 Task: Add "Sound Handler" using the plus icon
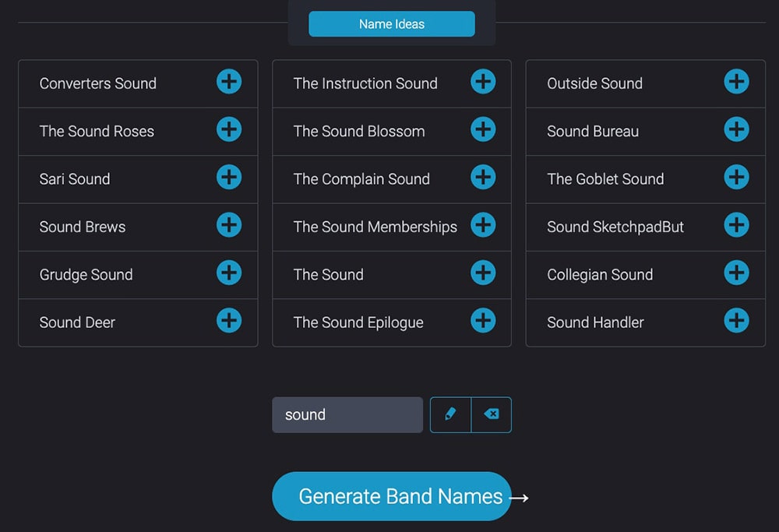click(737, 320)
